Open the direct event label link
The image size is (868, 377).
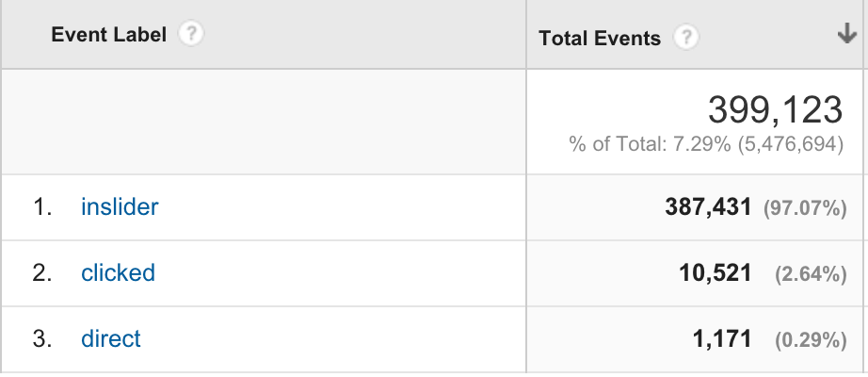(111, 338)
